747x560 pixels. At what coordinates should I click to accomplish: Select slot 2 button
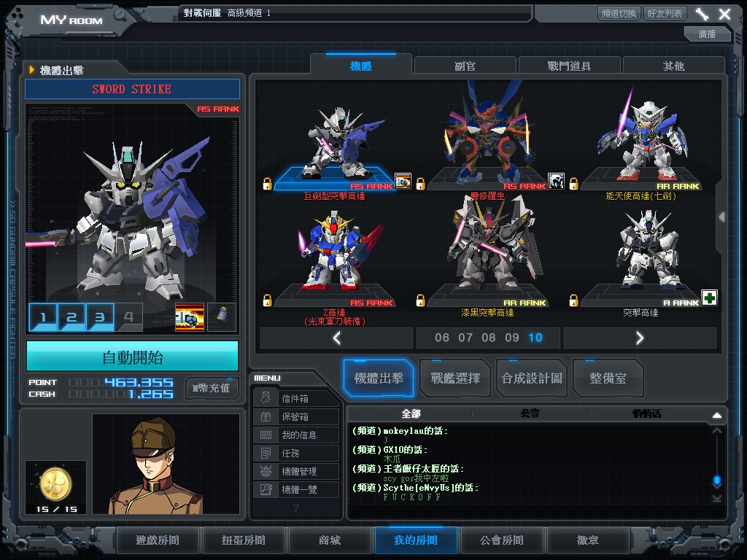(x=71, y=316)
